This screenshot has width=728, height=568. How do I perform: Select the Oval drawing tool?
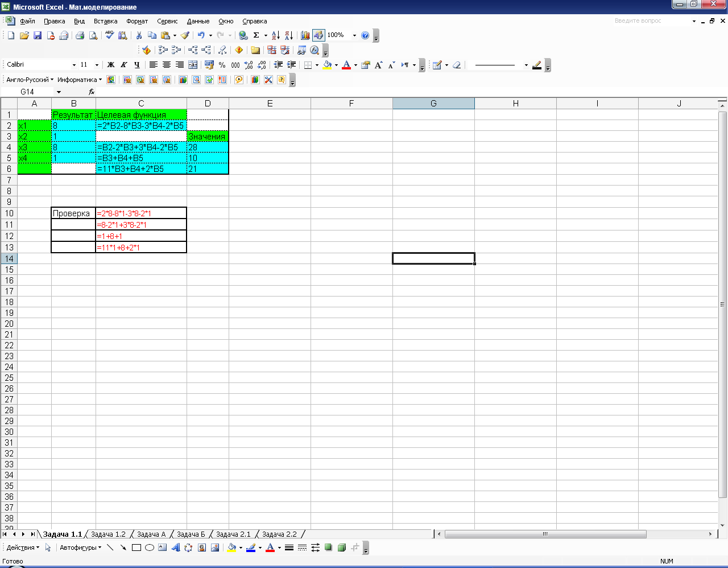coord(150,548)
